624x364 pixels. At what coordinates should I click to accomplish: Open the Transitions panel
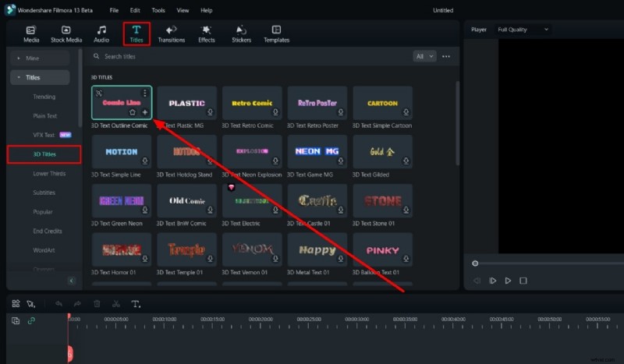(x=172, y=34)
